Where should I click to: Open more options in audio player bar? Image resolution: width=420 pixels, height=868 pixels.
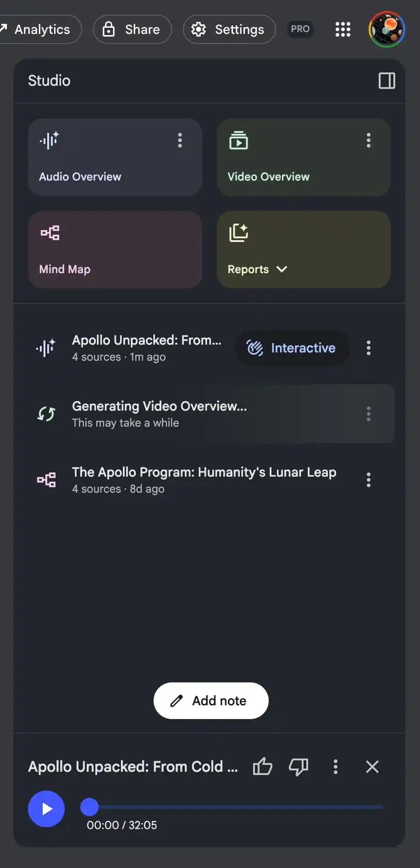coord(336,766)
